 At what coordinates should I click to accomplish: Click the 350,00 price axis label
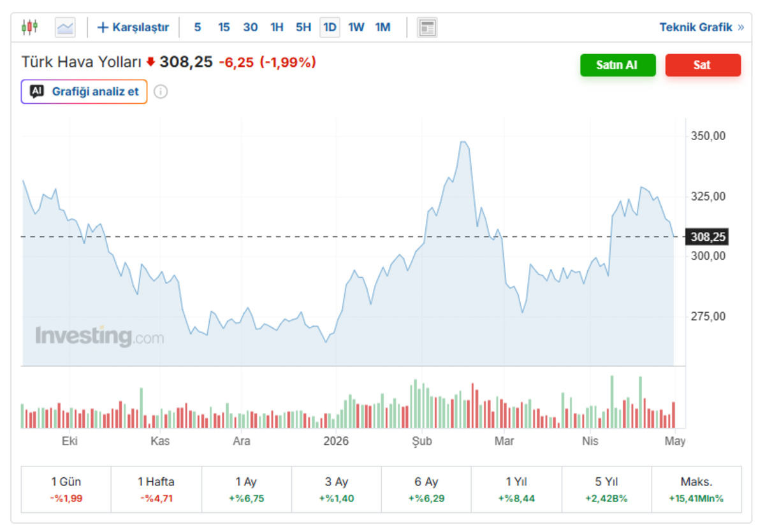tap(708, 136)
